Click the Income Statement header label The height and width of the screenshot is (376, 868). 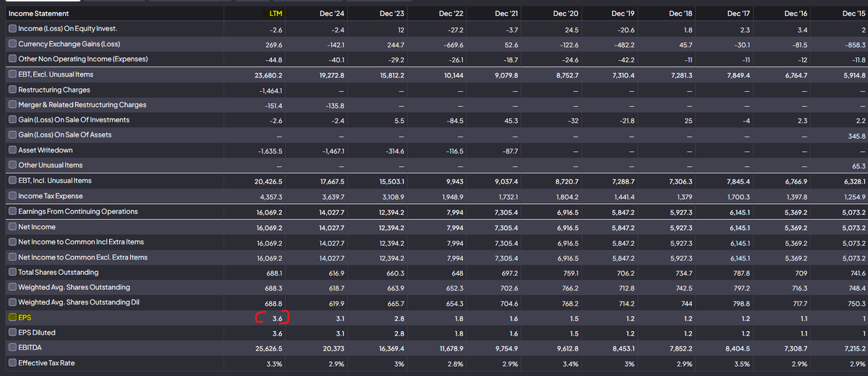click(x=38, y=14)
